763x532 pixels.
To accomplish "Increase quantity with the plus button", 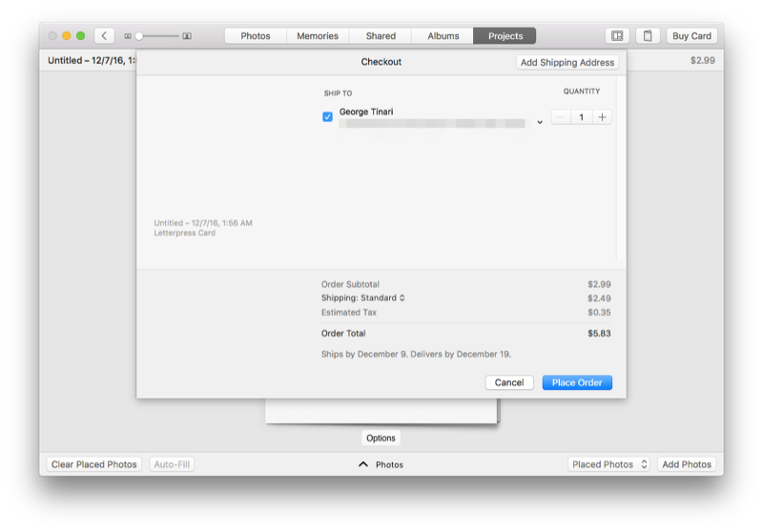I will [602, 117].
